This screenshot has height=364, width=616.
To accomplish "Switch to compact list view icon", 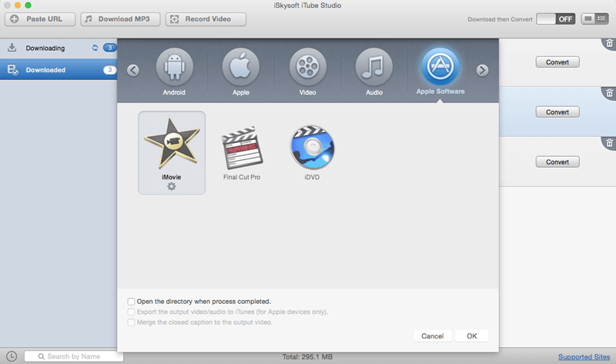I will coord(588,18).
